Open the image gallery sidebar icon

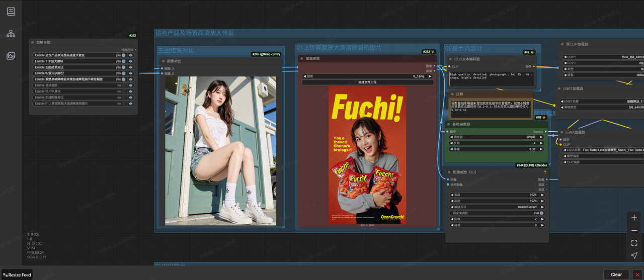(11, 56)
